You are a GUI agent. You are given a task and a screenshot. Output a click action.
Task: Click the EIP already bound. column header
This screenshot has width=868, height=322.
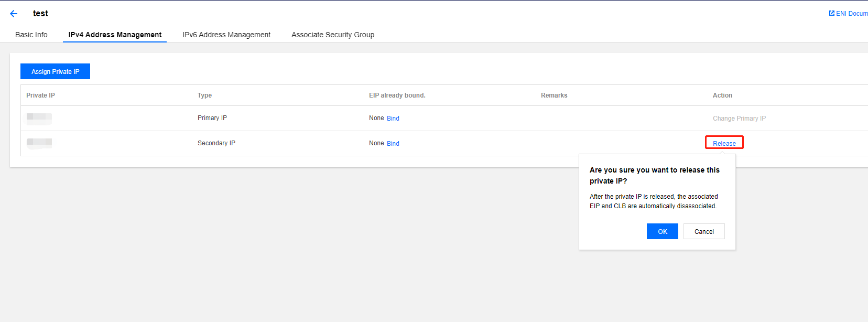(397, 95)
